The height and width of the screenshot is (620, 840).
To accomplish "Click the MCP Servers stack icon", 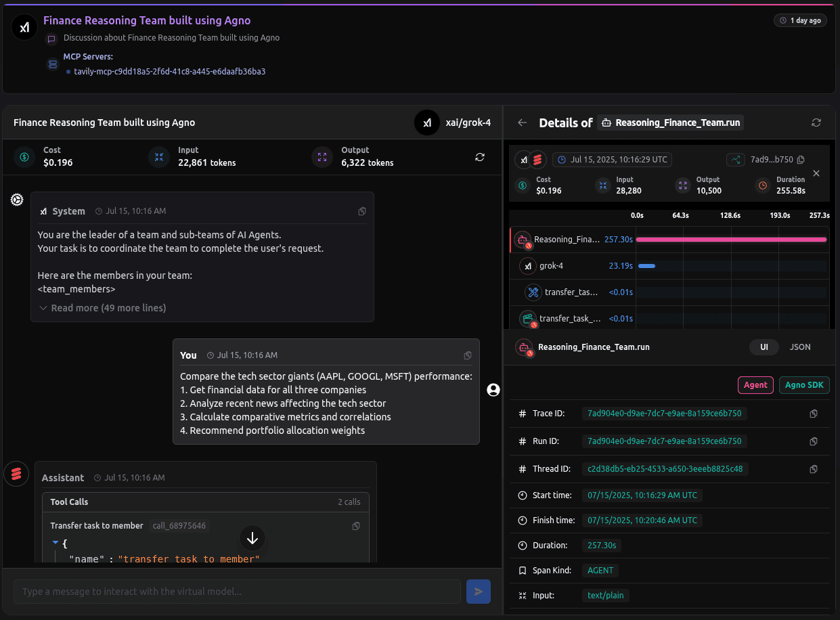I will point(52,64).
